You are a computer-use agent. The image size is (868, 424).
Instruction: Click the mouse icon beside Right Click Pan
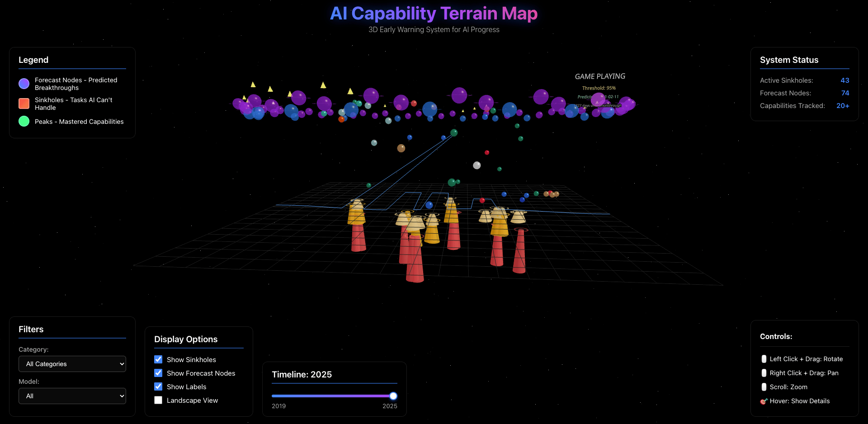tap(764, 373)
